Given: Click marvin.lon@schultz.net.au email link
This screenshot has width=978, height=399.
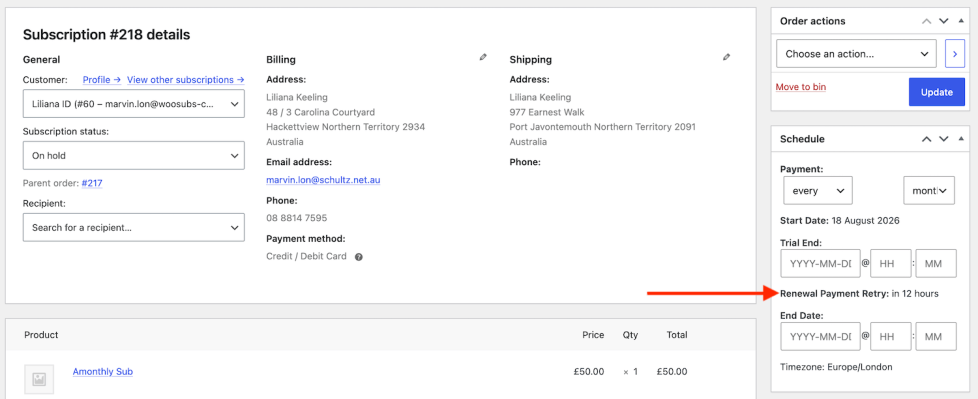Looking at the screenshot, I should pos(323,180).
